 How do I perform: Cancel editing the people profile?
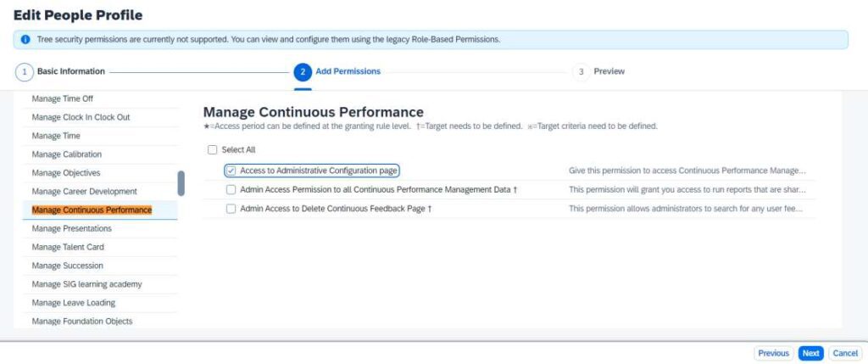845,354
